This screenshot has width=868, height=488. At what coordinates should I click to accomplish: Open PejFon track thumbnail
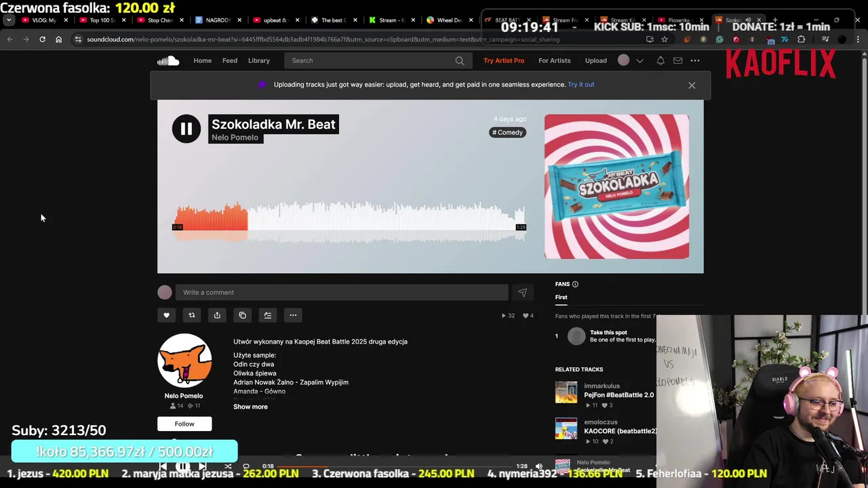click(x=566, y=392)
